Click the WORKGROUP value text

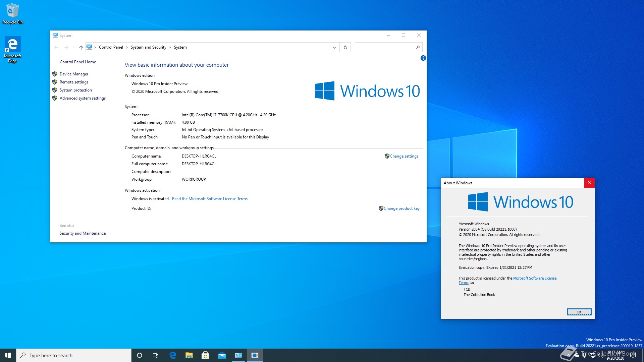click(x=194, y=179)
